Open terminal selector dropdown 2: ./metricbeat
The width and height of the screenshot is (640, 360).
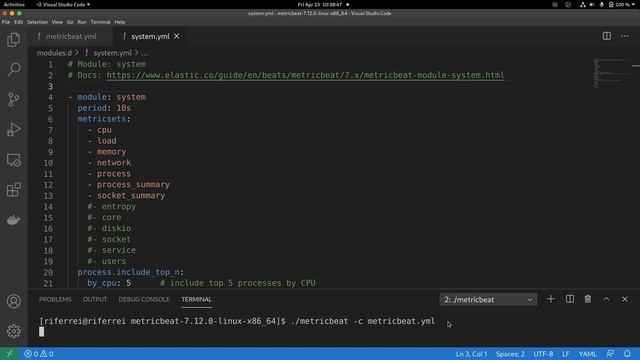[x=488, y=300]
